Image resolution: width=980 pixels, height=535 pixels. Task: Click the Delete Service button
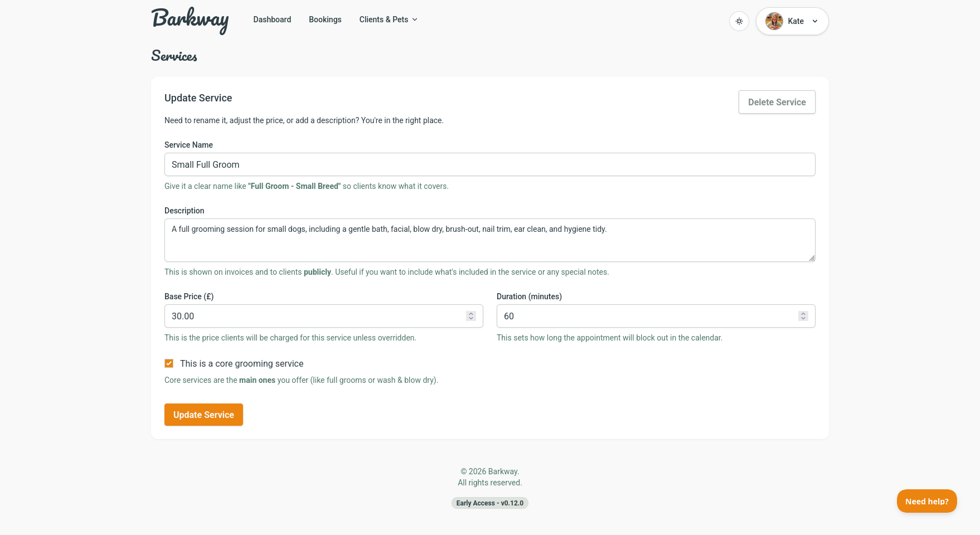click(x=777, y=102)
